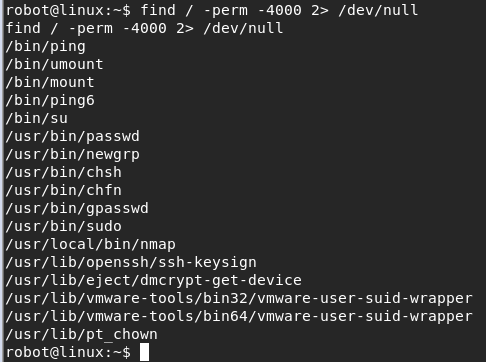Click the /usr/bin/sudo line
486x362 pixels.
pos(64,226)
